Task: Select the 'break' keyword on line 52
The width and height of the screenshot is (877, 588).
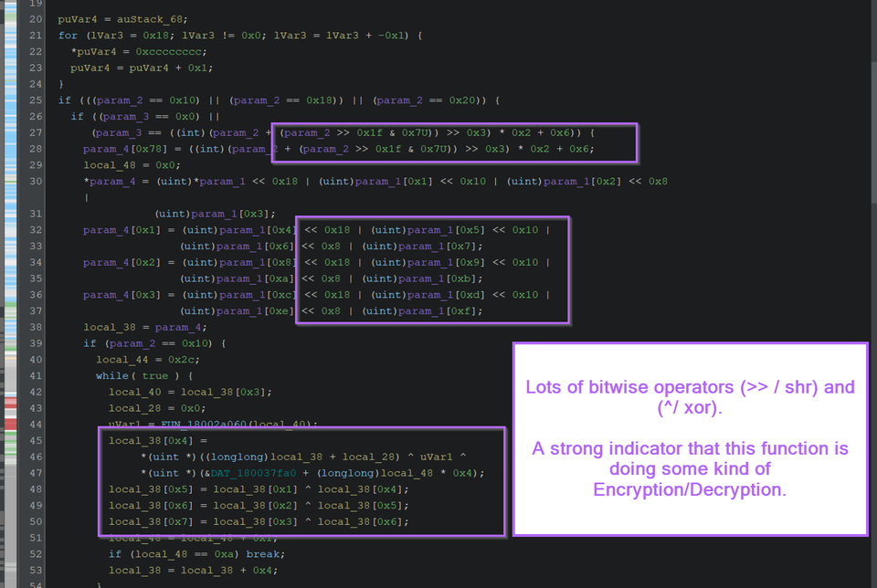Action: point(262,554)
